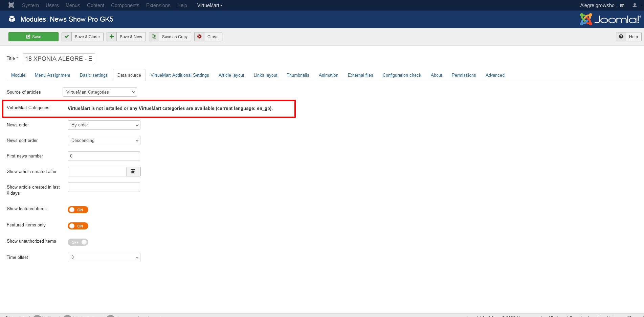Viewport: 644px width, 317px height.
Task: Open the Help menu in top bar
Action: [x=182, y=5]
